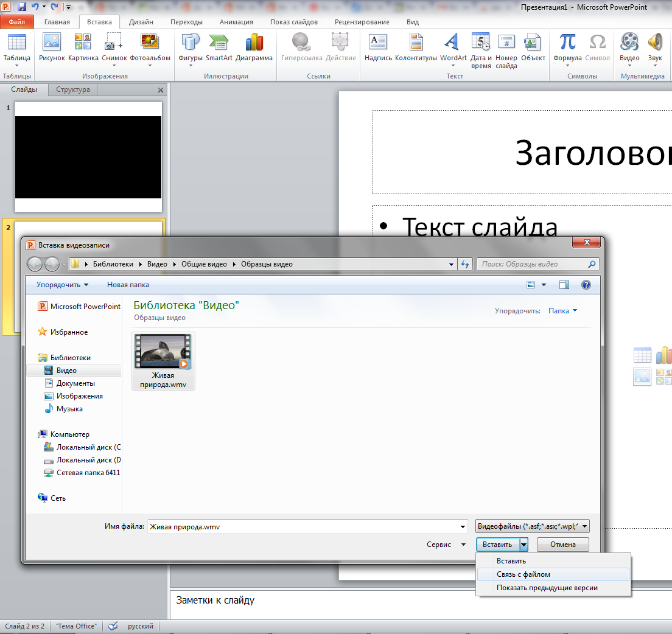Customize the quick access toolbar dropdown
Image resolution: width=672 pixels, height=634 pixels.
coord(69,7)
